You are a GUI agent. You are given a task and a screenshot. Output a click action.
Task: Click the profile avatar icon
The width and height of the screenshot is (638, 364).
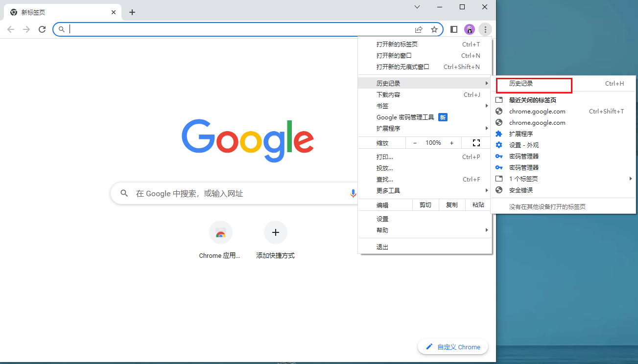pos(470,29)
